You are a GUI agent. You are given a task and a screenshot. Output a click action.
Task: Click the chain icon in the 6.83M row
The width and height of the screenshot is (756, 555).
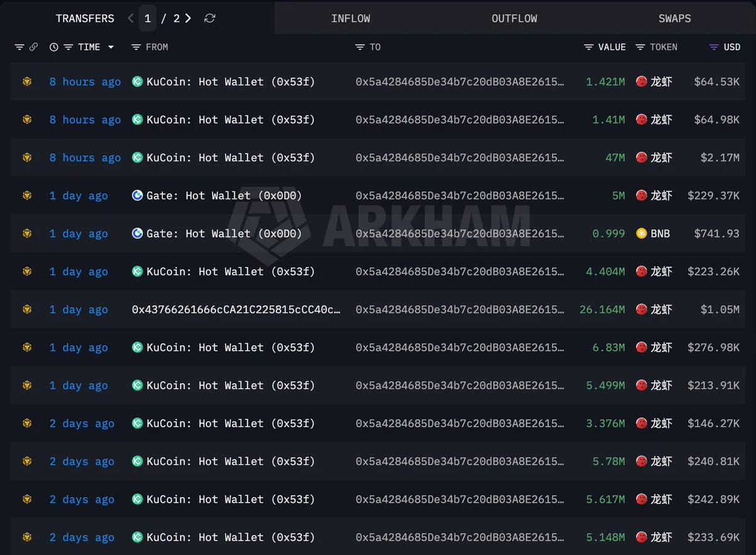[x=27, y=347]
